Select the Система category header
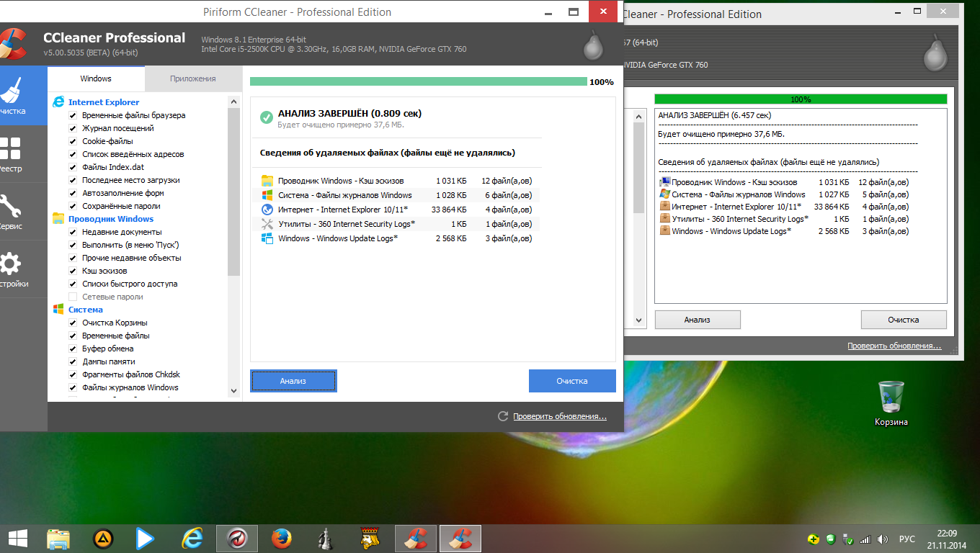The width and height of the screenshot is (980, 553). click(86, 310)
